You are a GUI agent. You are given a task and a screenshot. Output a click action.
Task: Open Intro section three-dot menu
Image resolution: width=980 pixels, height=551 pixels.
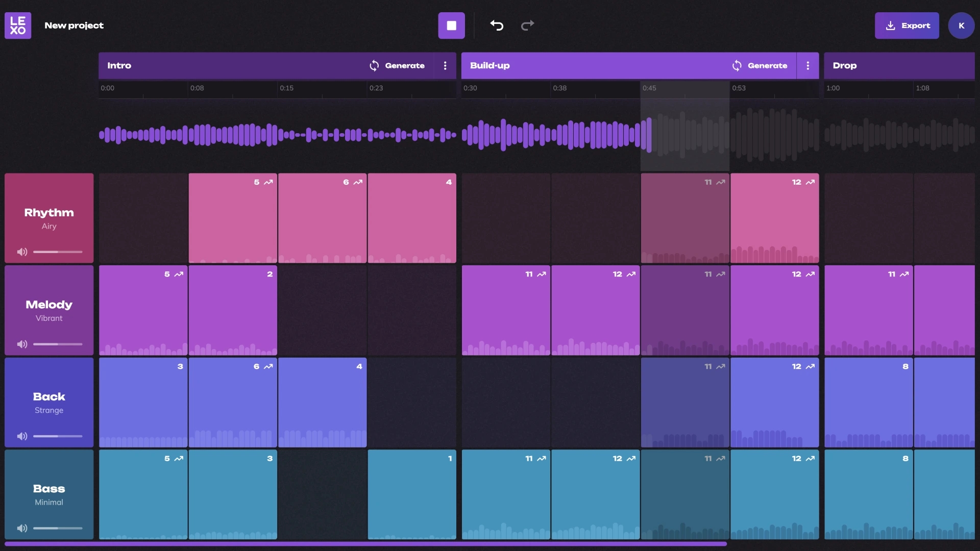pos(445,66)
